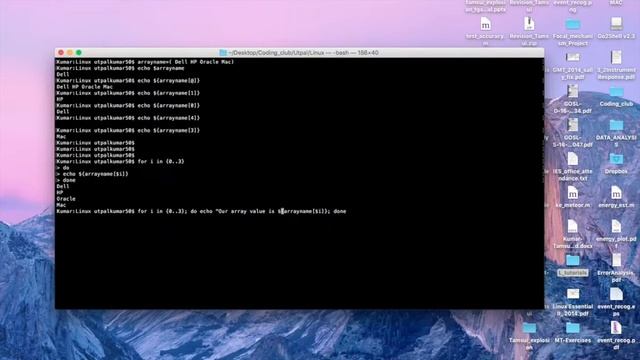Click the Terminal window title text

coord(303,53)
